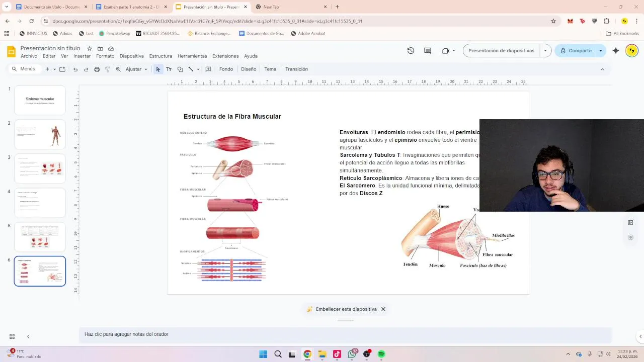Bookmark this page star icon
Viewport: 644px width, 362px height.
pyautogui.click(x=553, y=21)
